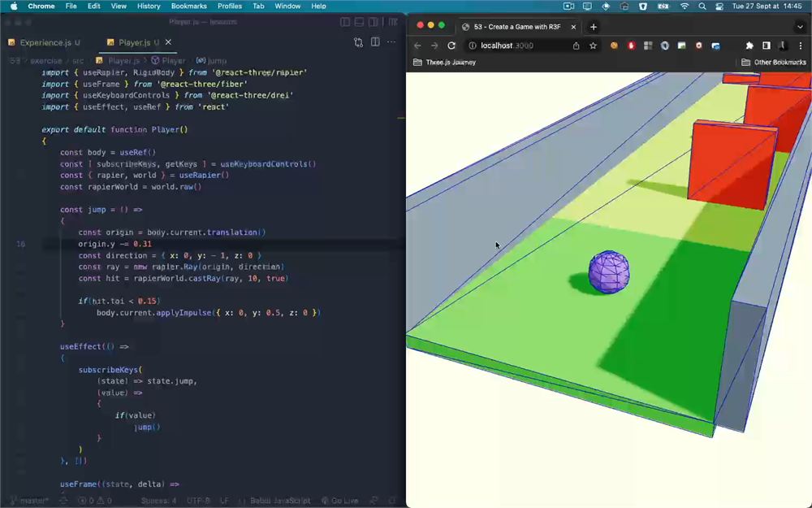Open breadcrumb 'Player' function symbol

[169, 61]
